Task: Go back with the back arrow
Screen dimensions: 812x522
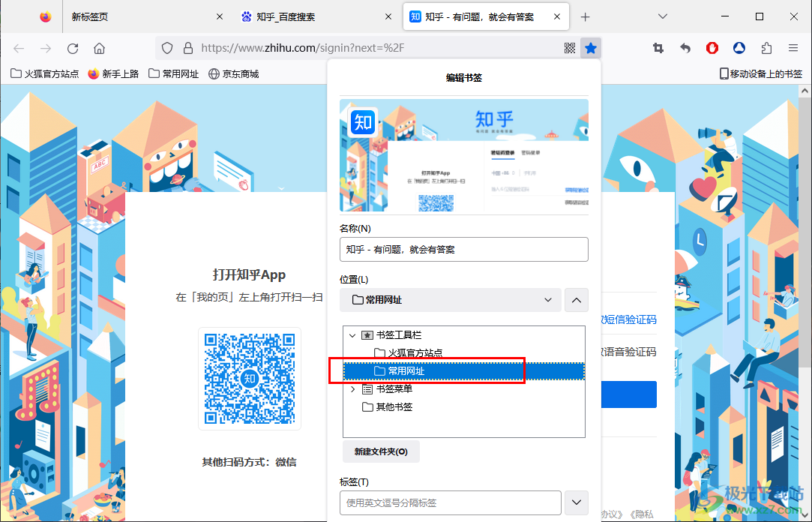Action: point(19,48)
